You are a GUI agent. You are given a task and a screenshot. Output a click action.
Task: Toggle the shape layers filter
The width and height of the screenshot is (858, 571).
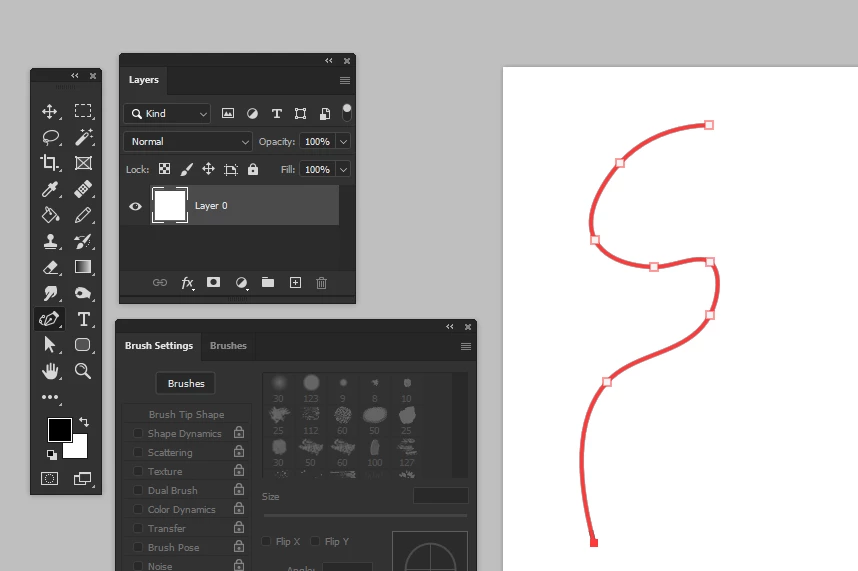click(x=300, y=113)
